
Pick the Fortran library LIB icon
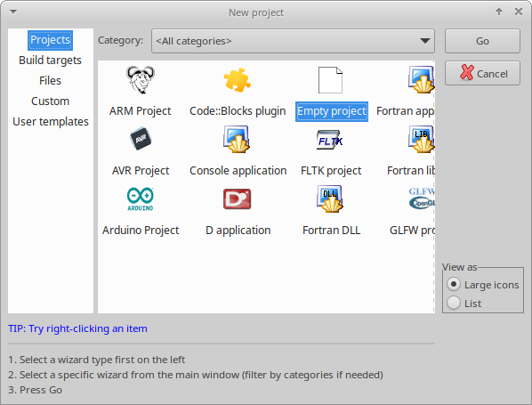pos(421,139)
